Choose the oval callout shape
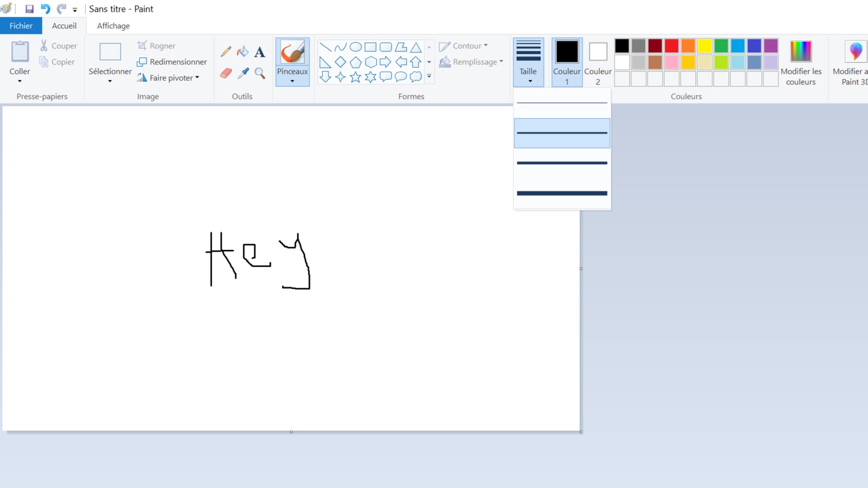Screen dimensions: 868x488 tap(401, 77)
